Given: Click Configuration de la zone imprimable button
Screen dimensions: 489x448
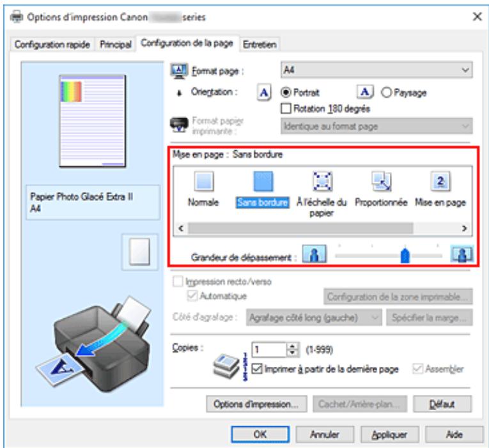Looking at the screenshot, I should [398, 297].
